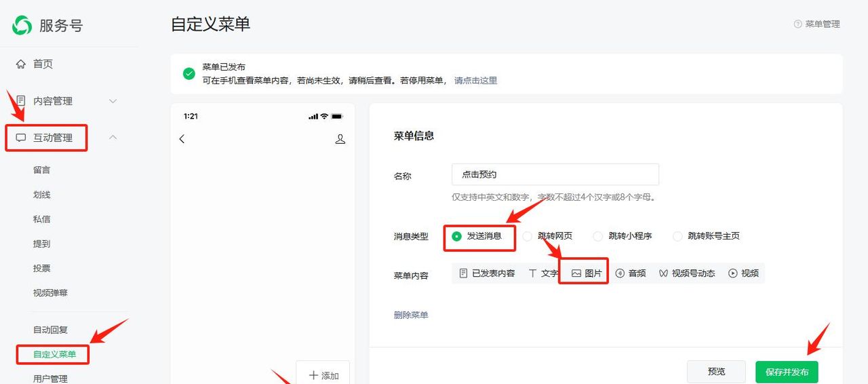Expand the 内容管理 section chevron
The height and width of the screenshot is (384, 868).
coord(113,101)
